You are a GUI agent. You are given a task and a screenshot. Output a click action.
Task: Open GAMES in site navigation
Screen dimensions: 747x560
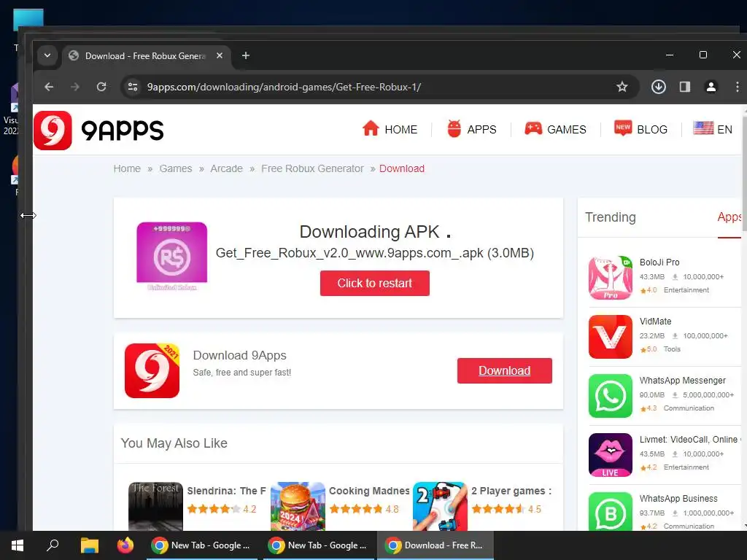pyautogui.click(x=555, y=129)
